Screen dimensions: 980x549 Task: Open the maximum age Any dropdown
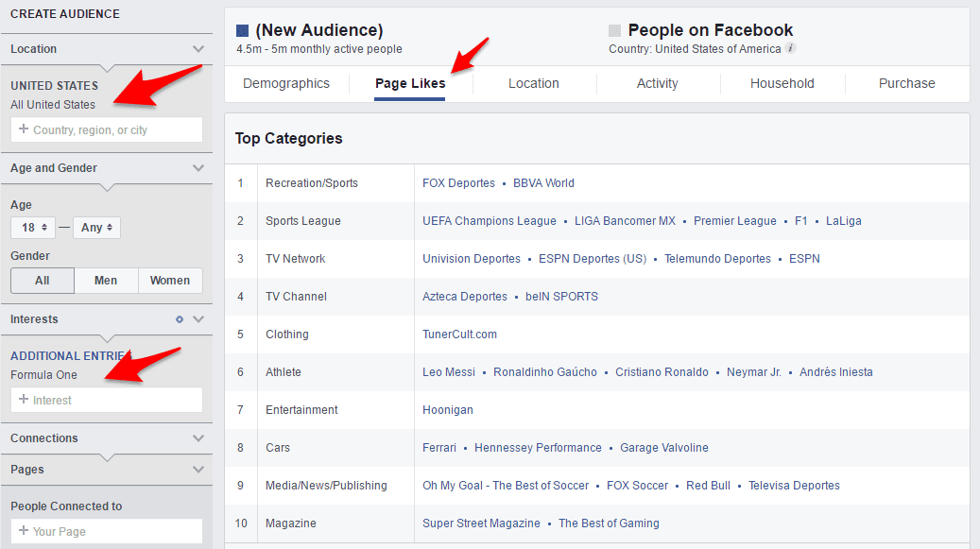pyautogui.click(x=97, y=228)
